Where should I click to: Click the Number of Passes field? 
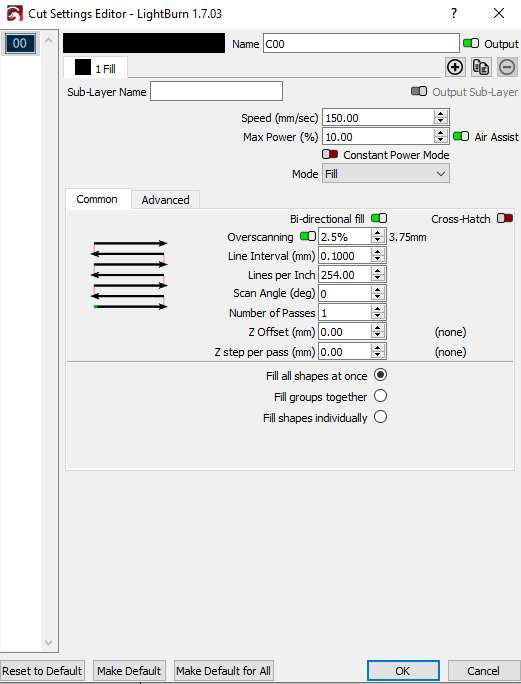[345, 313]
